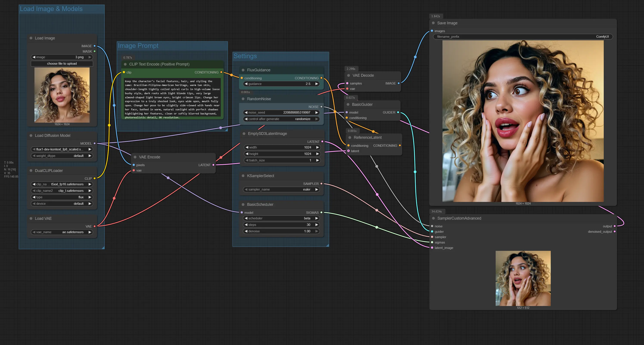Click the Save Image output preview

pos(523,121)
